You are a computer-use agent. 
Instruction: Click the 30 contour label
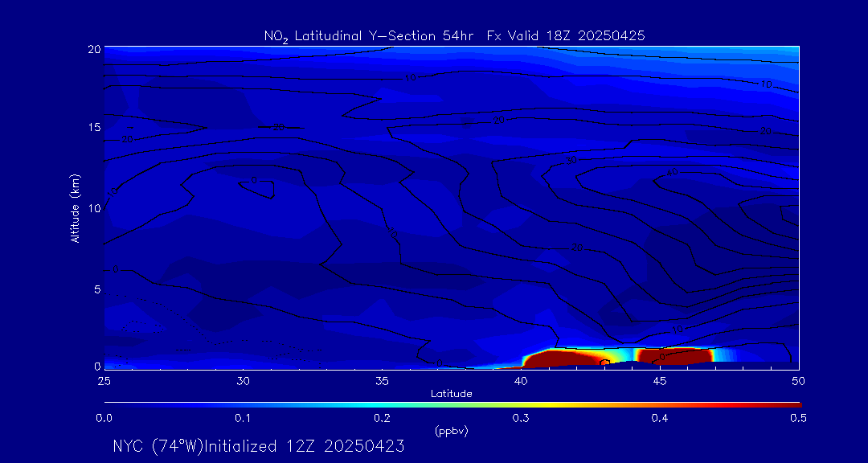click(x=571, y=161)
